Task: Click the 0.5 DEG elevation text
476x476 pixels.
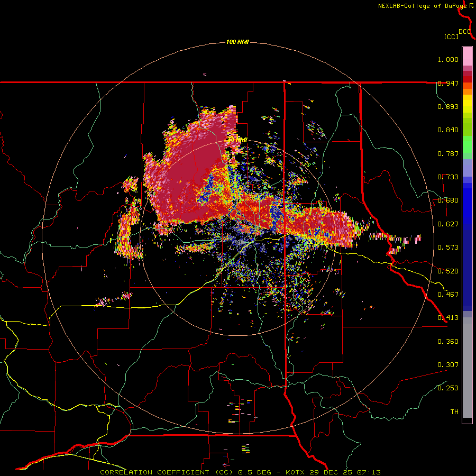Action: pyautogui.click(x=254, y=472)
